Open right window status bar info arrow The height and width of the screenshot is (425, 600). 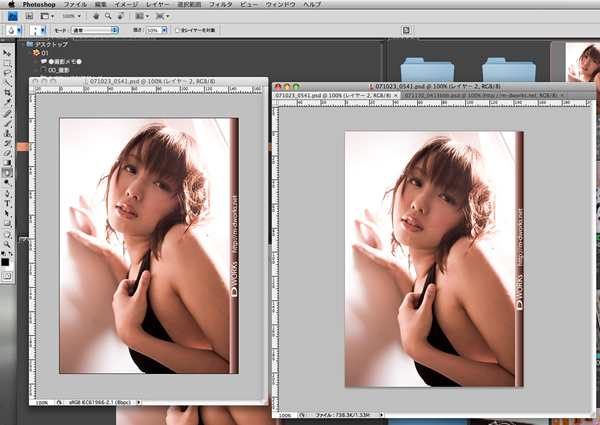click(381, 415)
